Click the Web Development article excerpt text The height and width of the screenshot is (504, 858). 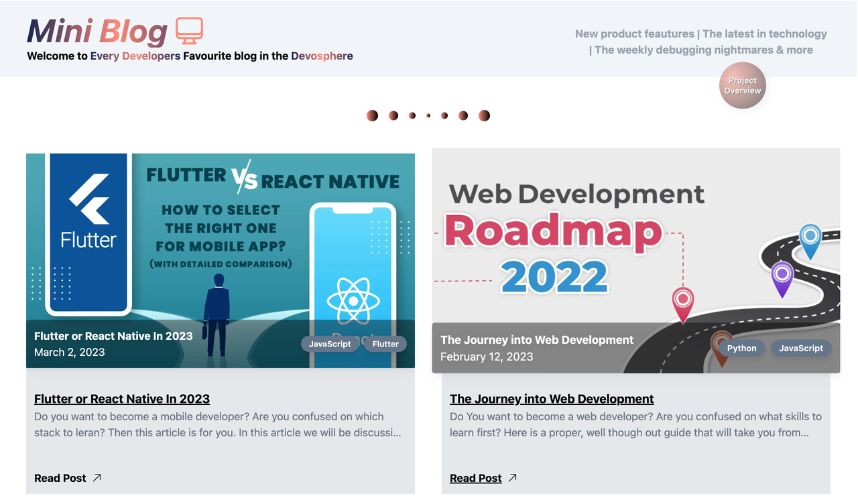coord(635,424)
